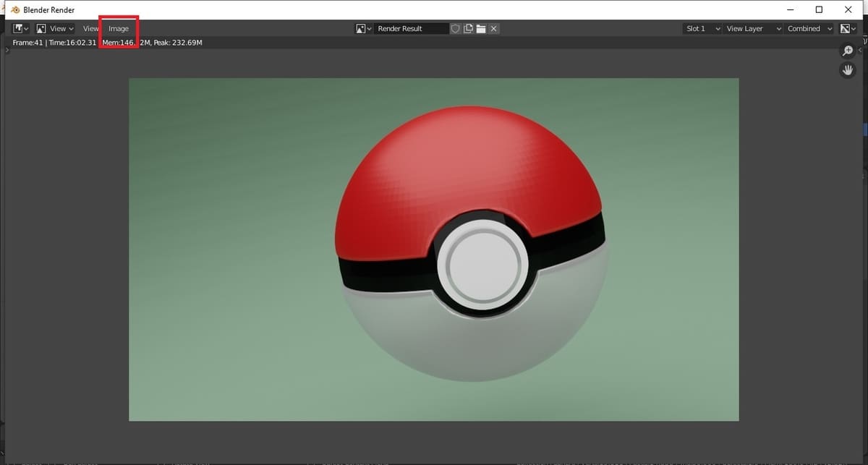Minimize the Blender Render window
This screenshot has height=465, width=868.
789,9
